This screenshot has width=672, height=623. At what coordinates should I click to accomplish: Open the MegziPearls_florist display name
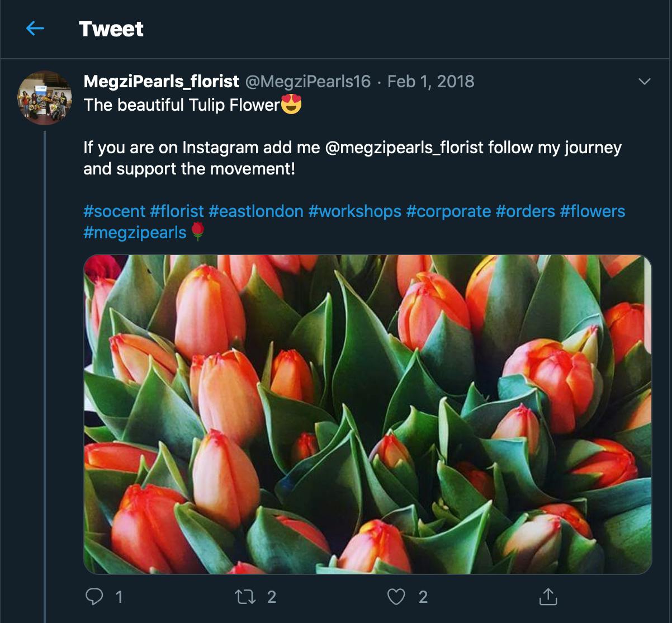(161, 81)
